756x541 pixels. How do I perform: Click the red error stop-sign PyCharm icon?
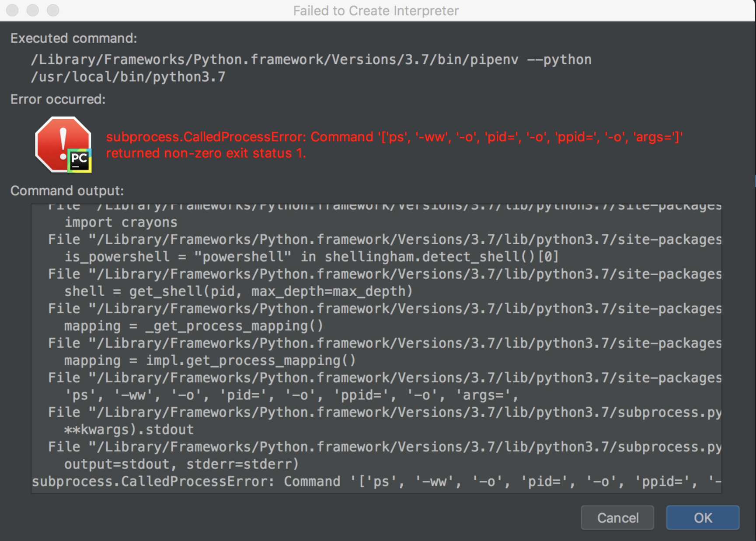click(63, 145)
